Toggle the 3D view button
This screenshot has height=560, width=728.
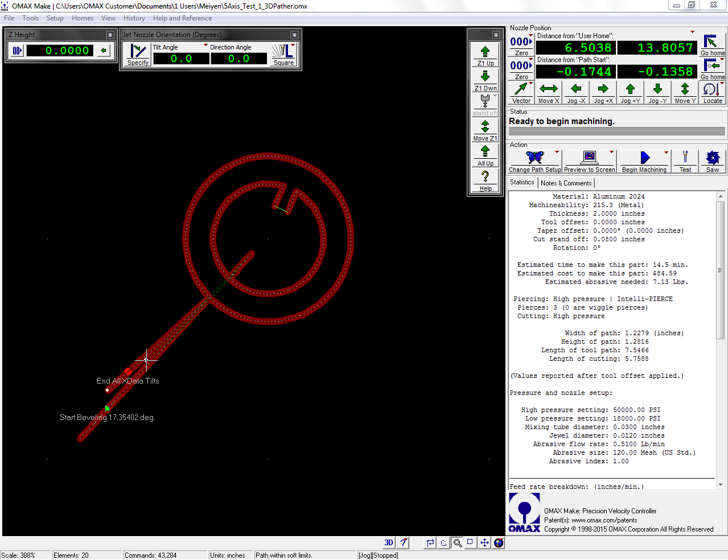click(389, 543)
